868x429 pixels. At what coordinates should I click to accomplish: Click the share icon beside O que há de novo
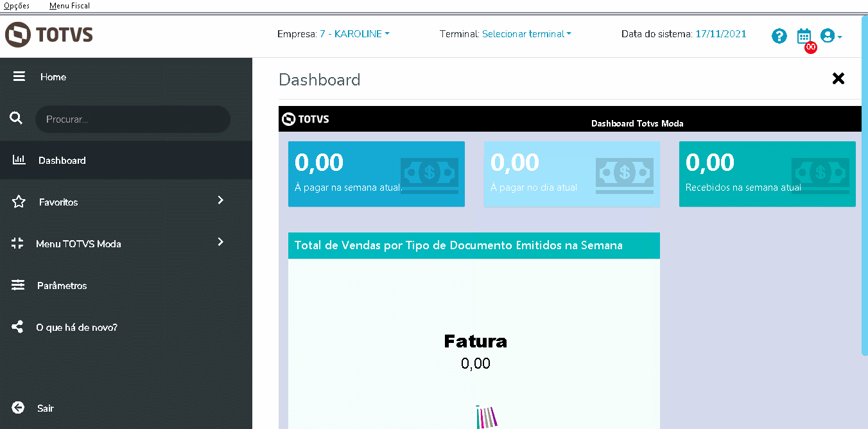[x=18, y=327]
